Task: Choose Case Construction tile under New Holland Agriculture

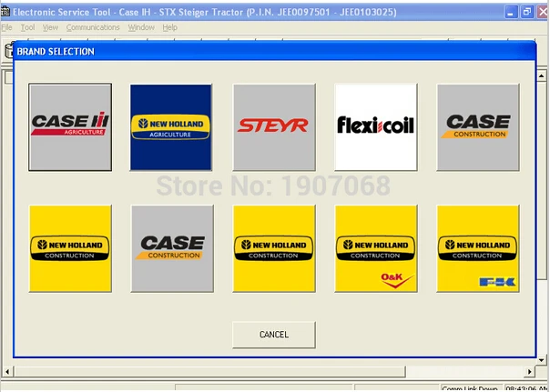Action: tap(172, 248)
